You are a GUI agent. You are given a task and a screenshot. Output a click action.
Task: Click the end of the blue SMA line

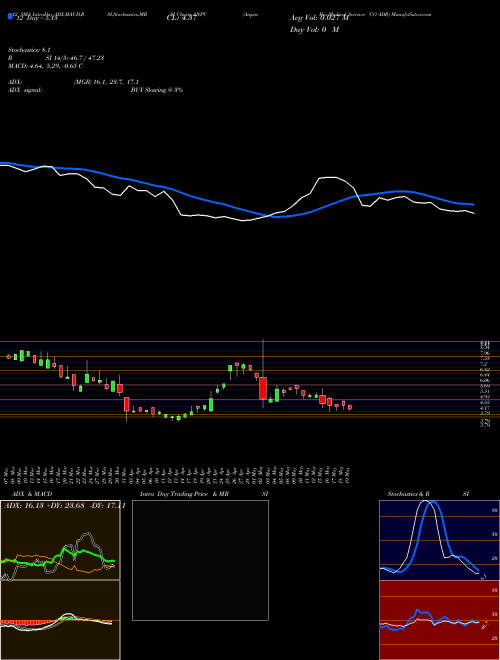point(474,205)
